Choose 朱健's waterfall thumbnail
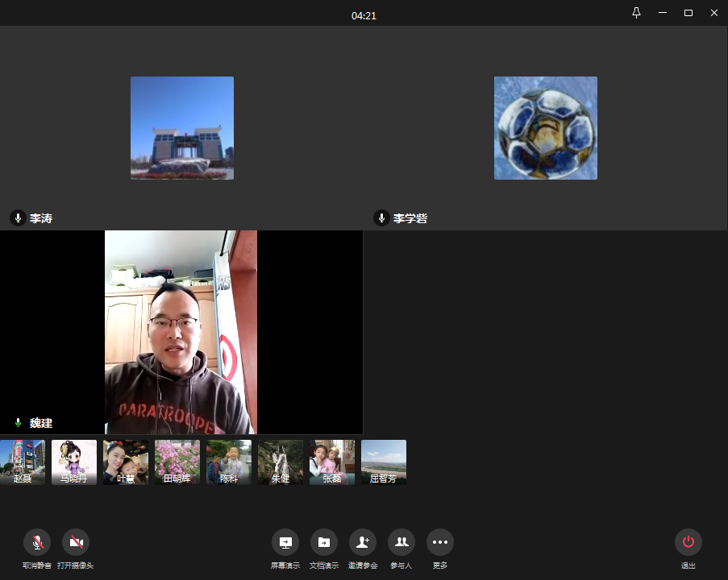 tap(281, 462)
